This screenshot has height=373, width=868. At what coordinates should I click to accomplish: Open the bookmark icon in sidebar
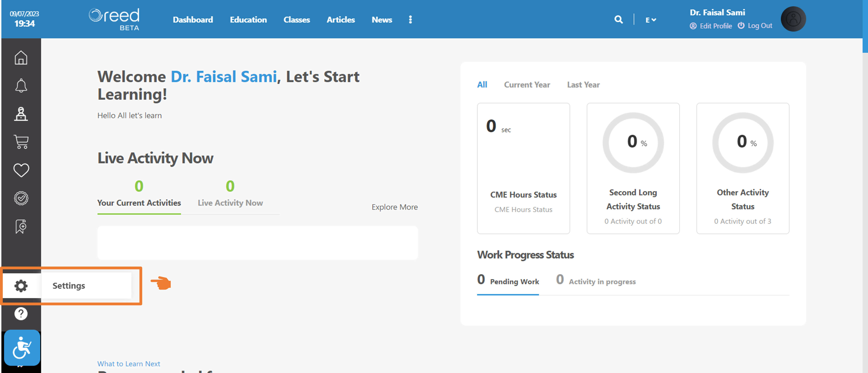click(x=21, y=226)
